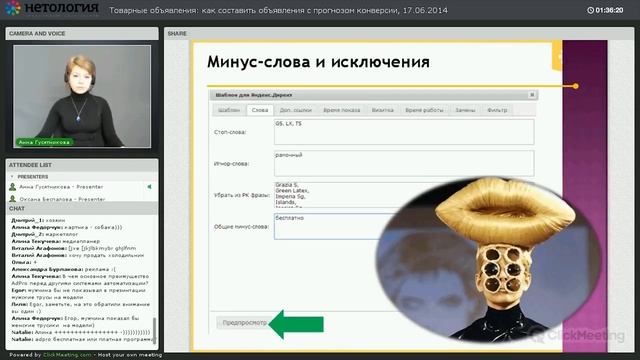Click the SHARE panel header

pyautogui.click(x=399, y=33)
